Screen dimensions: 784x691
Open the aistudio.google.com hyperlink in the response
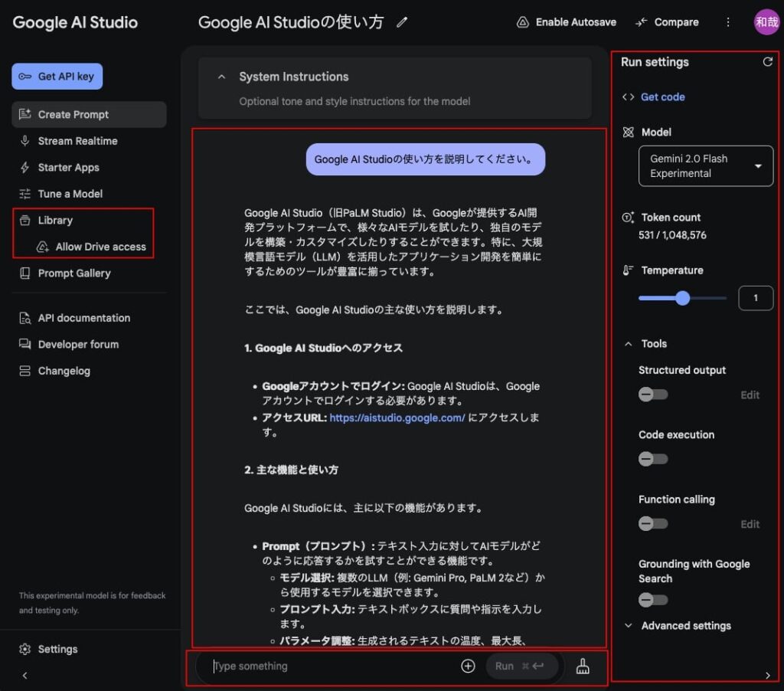(397, 418)
